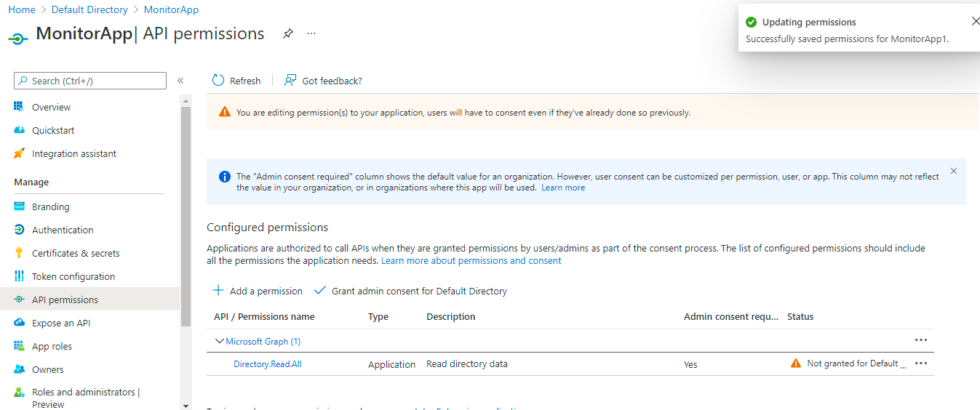Click the MonitorApp breadcrumb link
The height and width of the screenshot is (410, 980).
point(171,9)
